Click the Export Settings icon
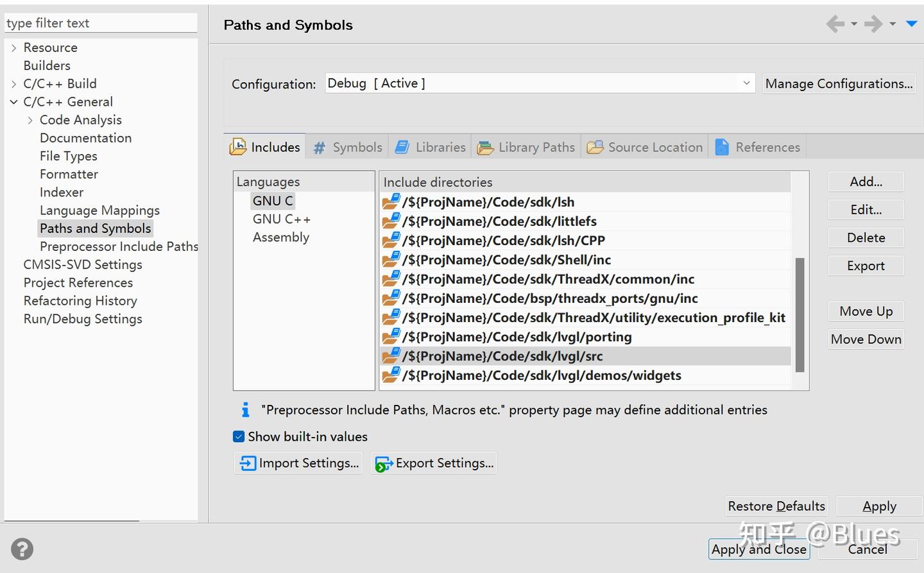Image resolution: width=924 pixels, height=573 pixels. pos(384,464)
